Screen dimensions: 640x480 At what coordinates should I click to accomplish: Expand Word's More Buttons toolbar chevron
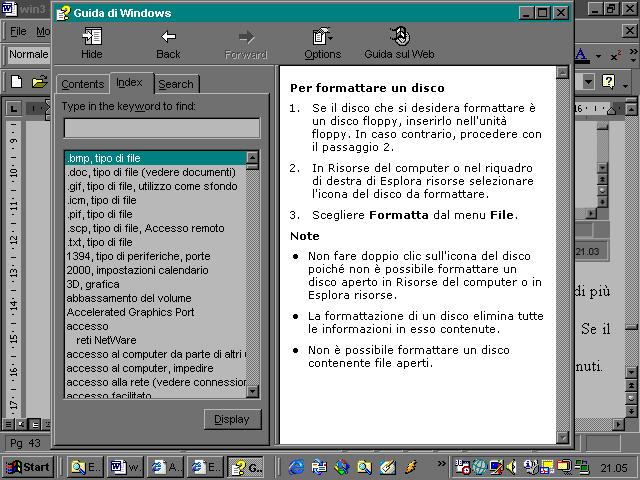click(633, 55)
